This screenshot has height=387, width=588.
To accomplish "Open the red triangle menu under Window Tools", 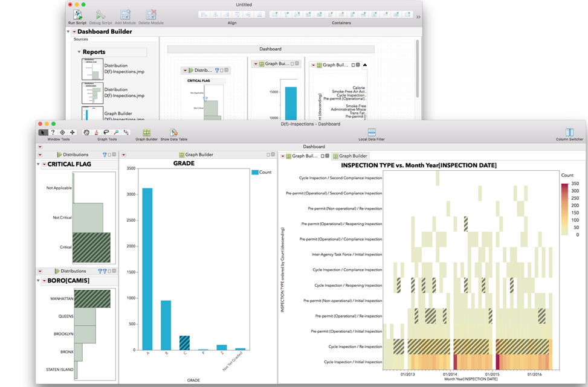I will [x=40, y=147].
